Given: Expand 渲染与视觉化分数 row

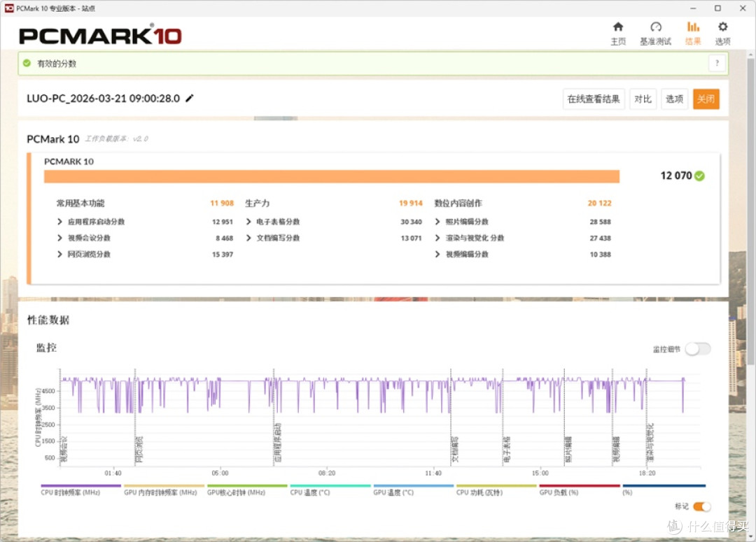Looking at the screenshot, I should pos(437,238).
